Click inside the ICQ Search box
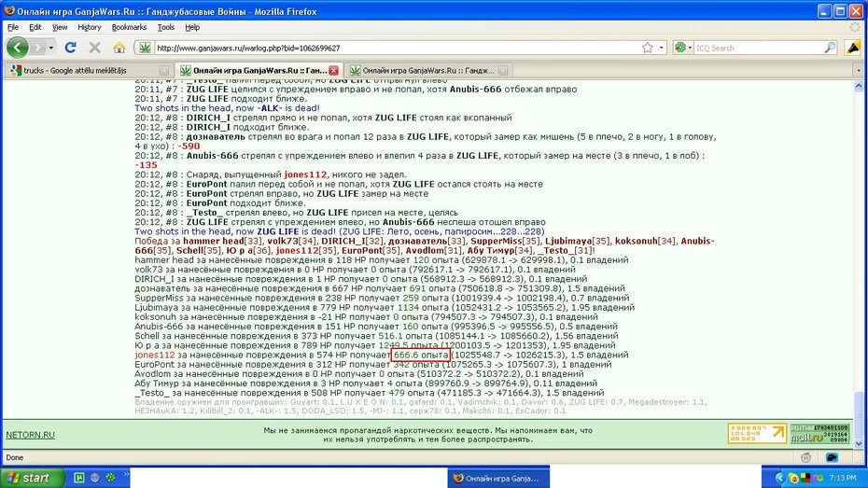The width and height of the screenshot is (868, 488). click(x=759, y=49)
